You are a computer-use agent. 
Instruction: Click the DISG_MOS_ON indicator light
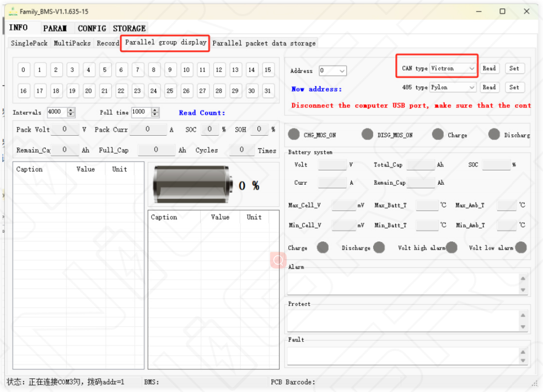point(367,135)
